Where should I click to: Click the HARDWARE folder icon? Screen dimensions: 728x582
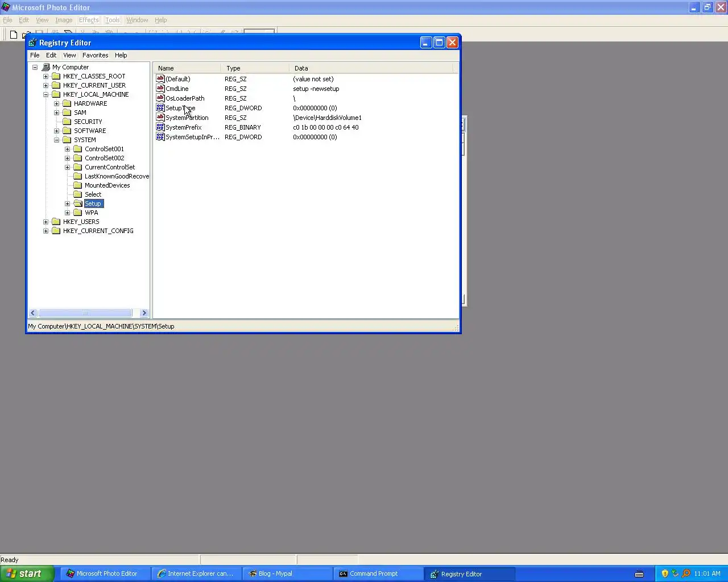pyautogui.click(x=67, y=103)
